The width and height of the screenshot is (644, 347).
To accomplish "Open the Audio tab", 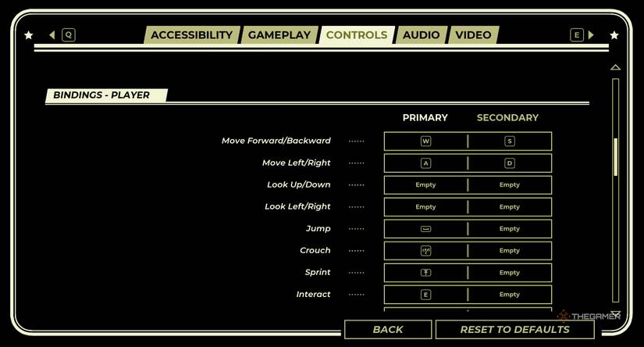I will pyautogui.click(x=421, y=35).
